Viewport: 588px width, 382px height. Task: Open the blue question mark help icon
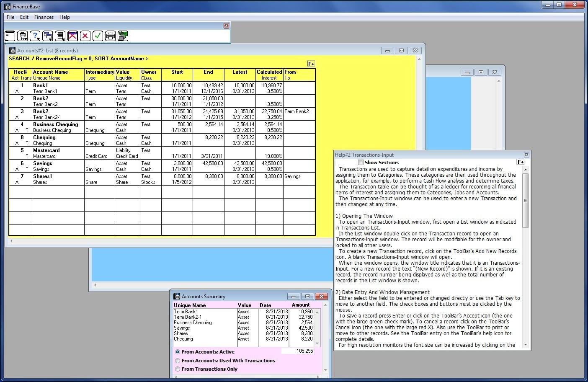pyautogui.click(x=35, y=36)
